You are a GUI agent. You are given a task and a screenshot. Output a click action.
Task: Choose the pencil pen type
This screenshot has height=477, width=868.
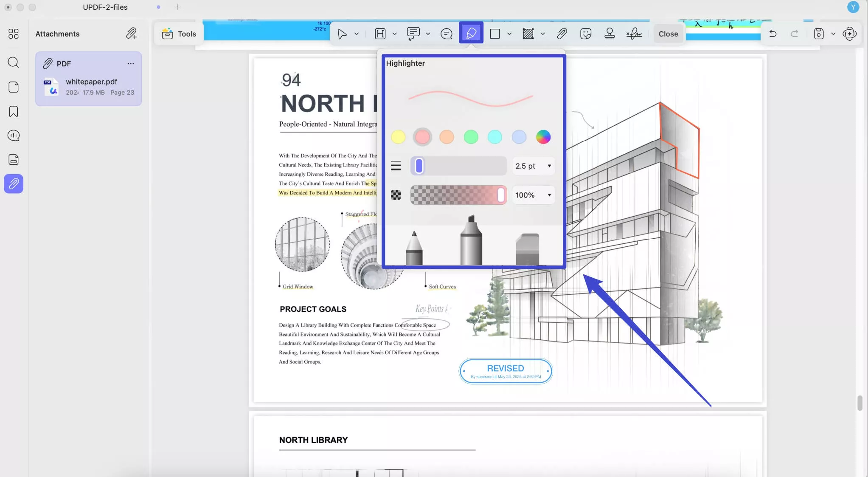coord(414,248)
